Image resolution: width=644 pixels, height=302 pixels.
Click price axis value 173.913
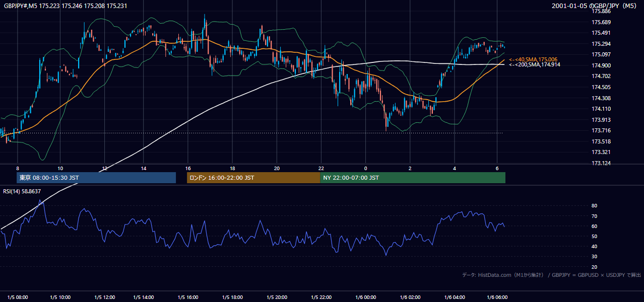click(x=601, y=120)
